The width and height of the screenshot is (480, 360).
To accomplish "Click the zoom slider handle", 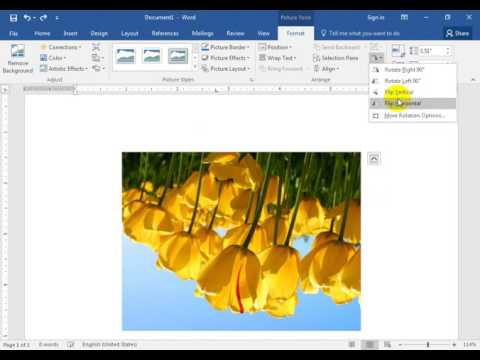I will pyautogui.click(x=428, y=345).
